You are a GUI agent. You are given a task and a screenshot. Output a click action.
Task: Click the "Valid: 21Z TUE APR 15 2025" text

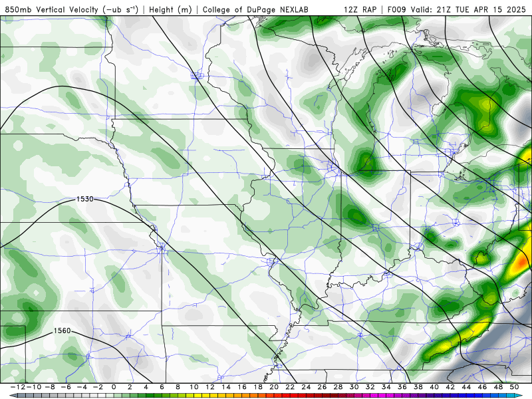(x=468, y=9)
